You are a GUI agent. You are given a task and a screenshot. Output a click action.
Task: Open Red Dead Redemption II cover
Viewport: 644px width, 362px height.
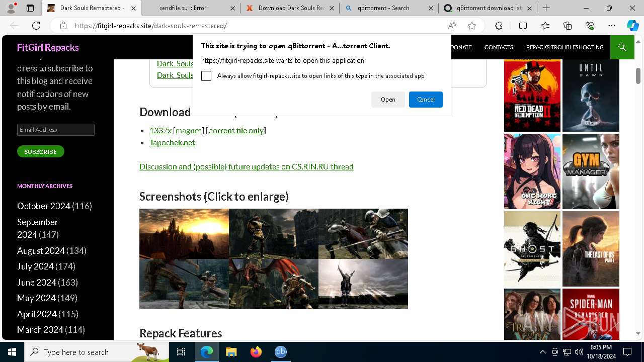(532, 95)
